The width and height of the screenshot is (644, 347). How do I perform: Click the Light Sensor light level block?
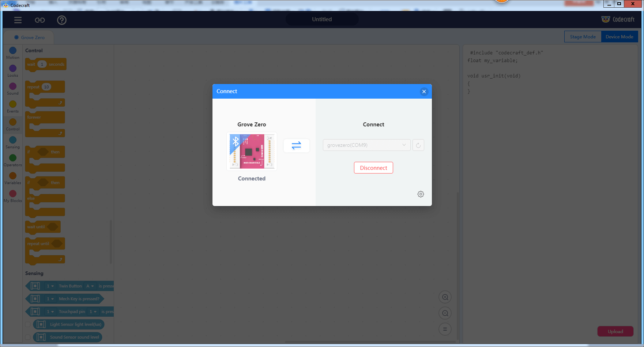pos(69,324)
